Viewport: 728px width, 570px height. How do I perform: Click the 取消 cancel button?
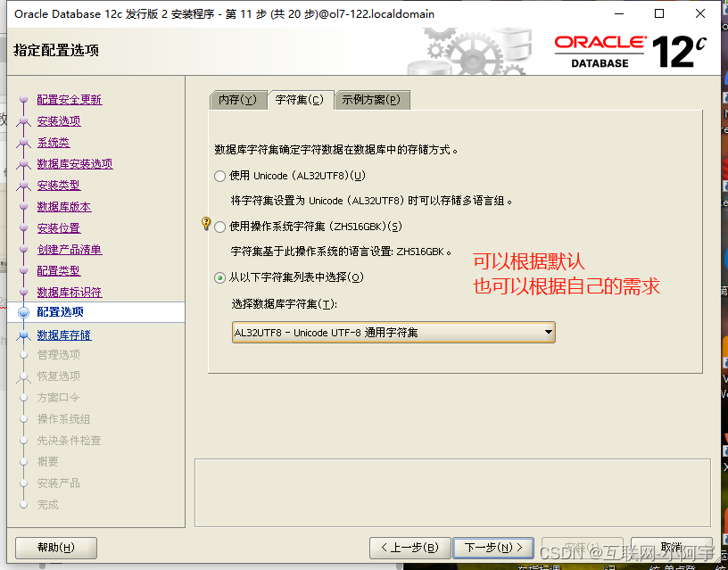[x=672, y=548]
